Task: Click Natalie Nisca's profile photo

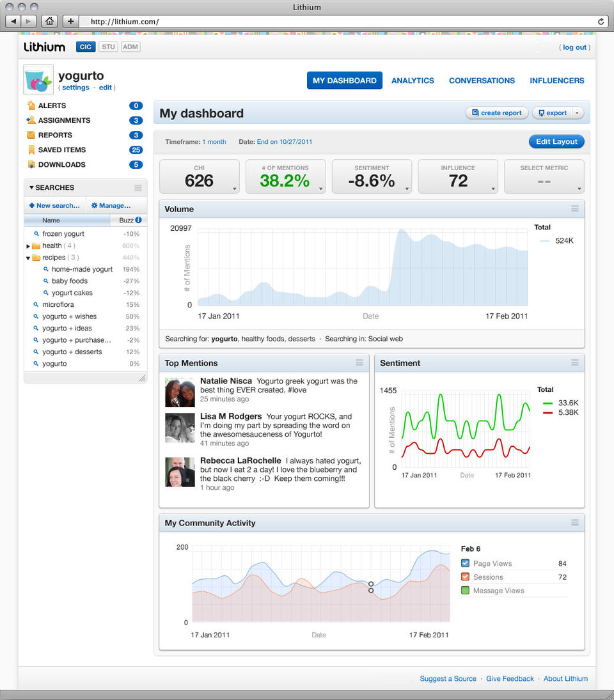Action: coord(180,393)
